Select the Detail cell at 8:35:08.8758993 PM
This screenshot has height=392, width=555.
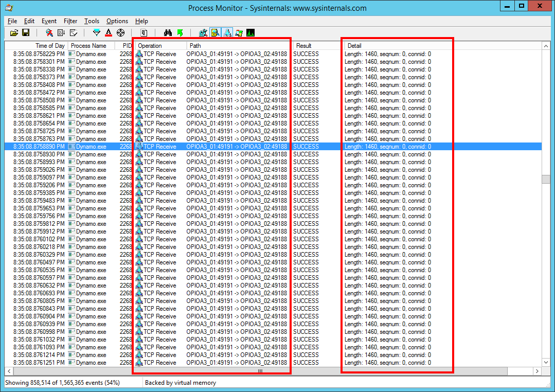pos(388,162)
